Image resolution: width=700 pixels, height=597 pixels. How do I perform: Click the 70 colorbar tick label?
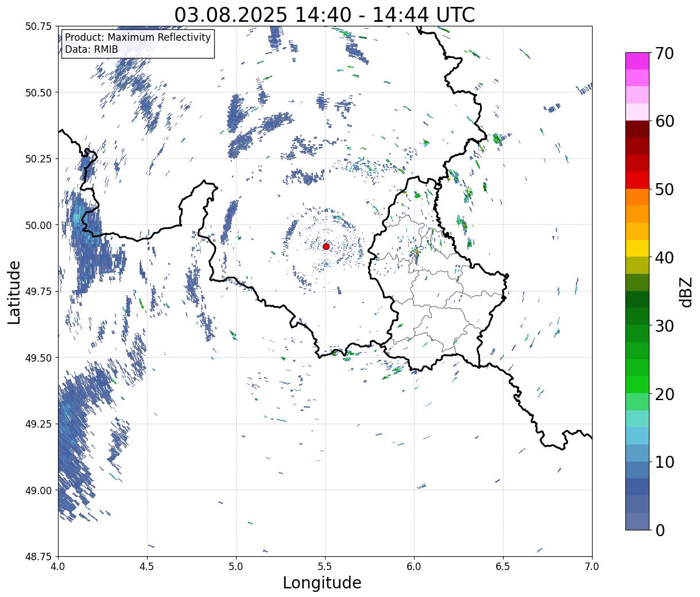[664, 53]
